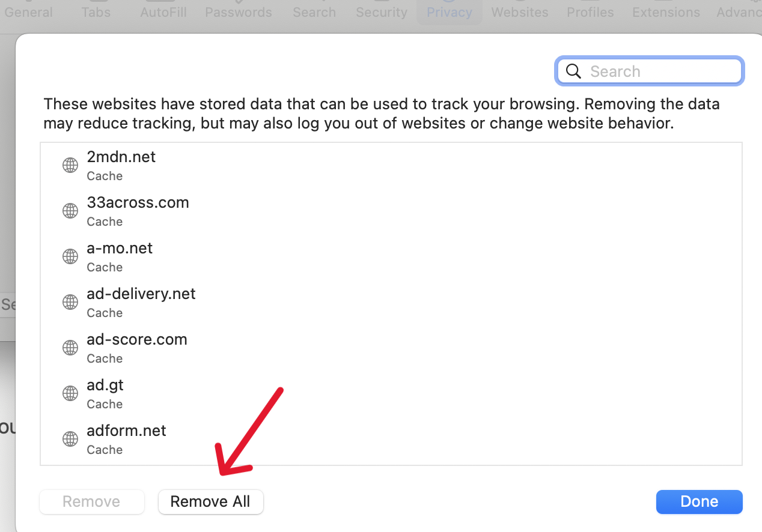Click the globe icon next to ad-delivery.net
762x532 pixels.
pos(70,302)
